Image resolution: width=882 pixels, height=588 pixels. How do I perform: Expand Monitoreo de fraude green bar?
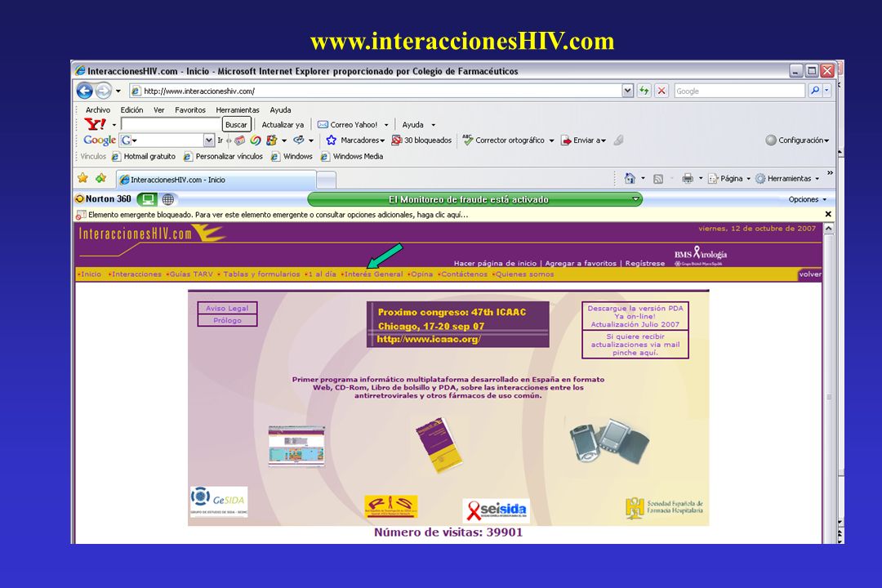click(635, 199)
